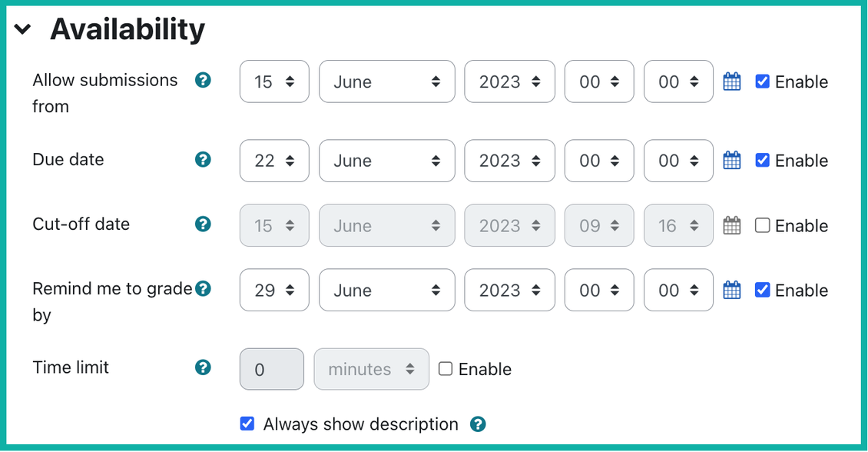Disable the Due date checkbox
Viewport: 868px width, 452px height.
(761, 160)
